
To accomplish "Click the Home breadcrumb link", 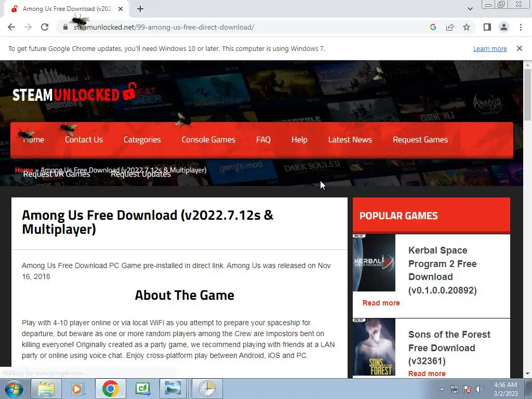I will [x=24, y=170].
